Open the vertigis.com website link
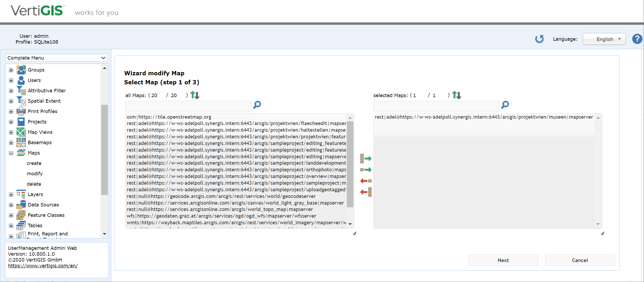The height and width of the screenshot is (282, 644). [43, 266]
